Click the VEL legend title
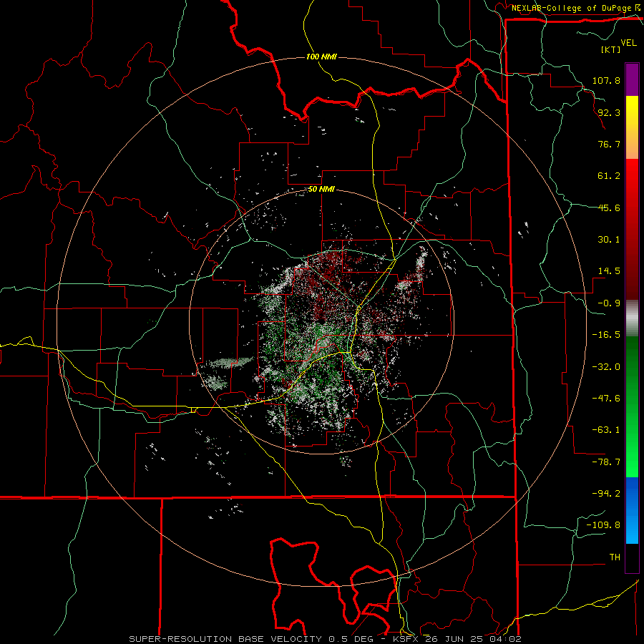Image resolution: width=644 pixels, height=644 pixels. point(628,43)
